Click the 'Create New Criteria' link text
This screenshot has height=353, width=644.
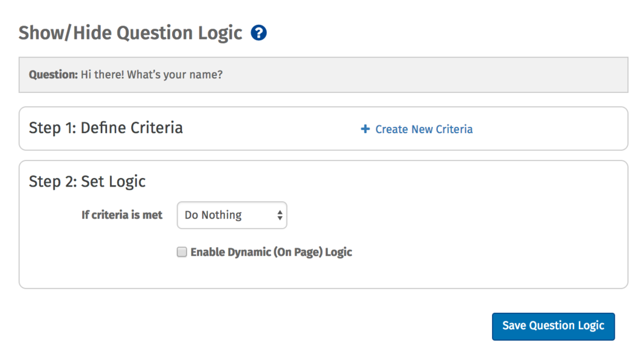(424, 129)
